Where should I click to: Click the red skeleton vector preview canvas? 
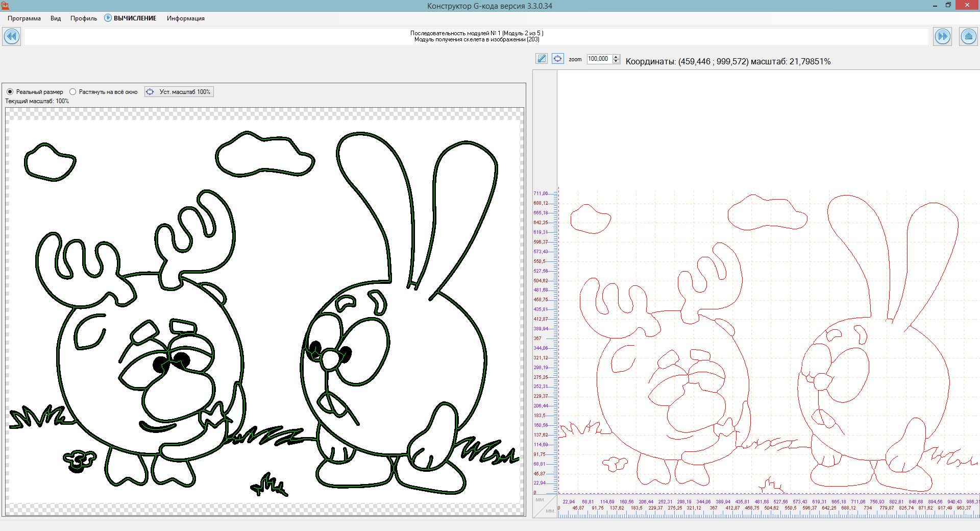click(x=769, y=282)
